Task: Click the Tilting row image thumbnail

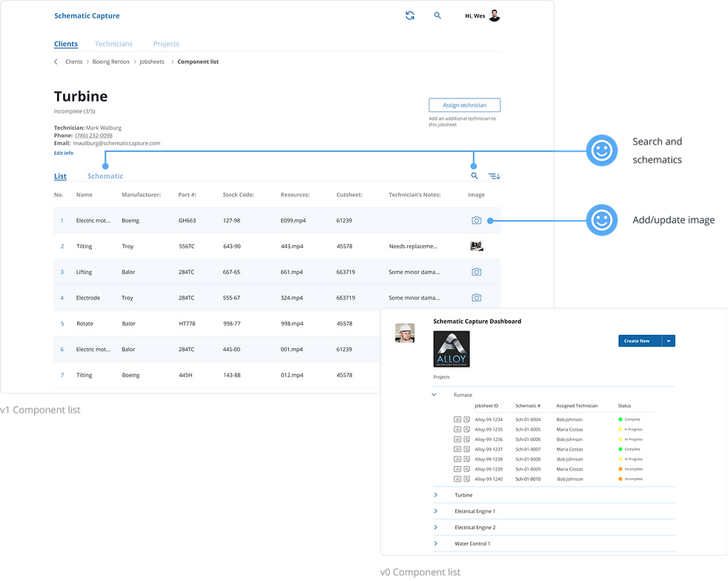Action: [477, 245]
